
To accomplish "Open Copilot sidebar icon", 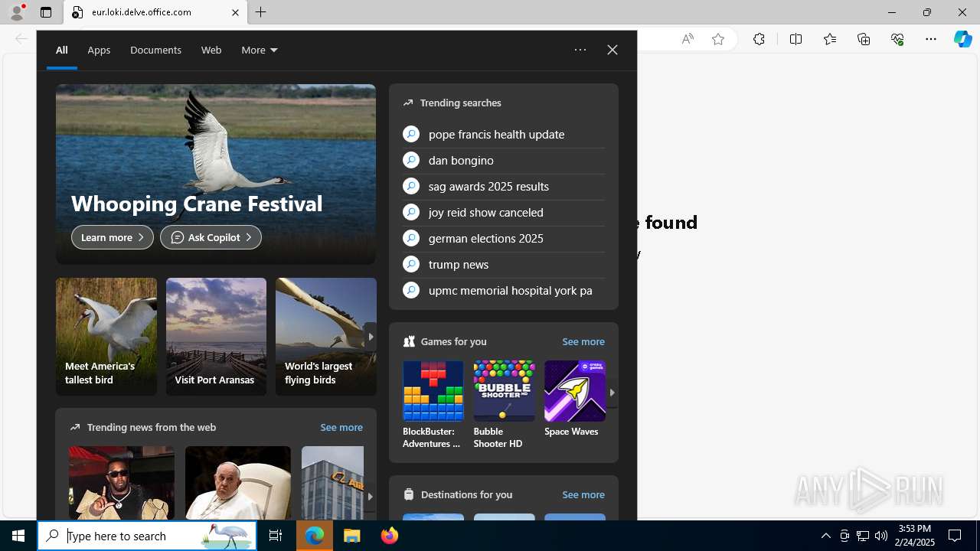I will 963,39.
